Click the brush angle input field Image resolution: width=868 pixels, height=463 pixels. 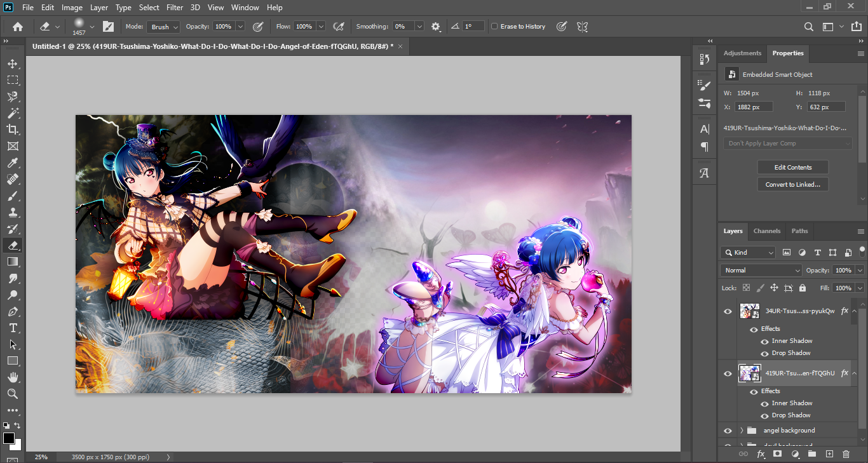click(x=473, y=27)
